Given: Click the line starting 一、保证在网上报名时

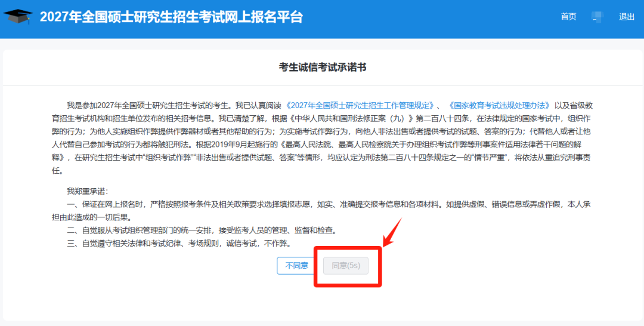Looking at the screenshot, I should [x=321, y=211].
